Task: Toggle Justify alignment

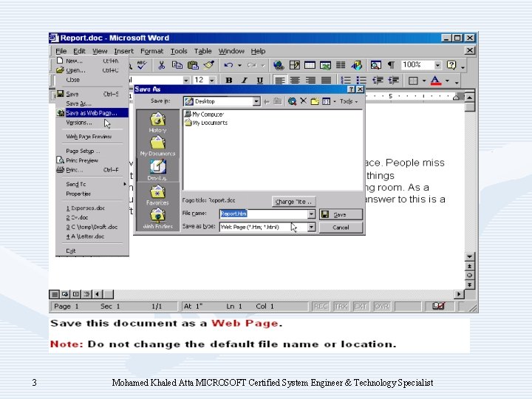Action: pyautogui.click(x=326, y=81)
